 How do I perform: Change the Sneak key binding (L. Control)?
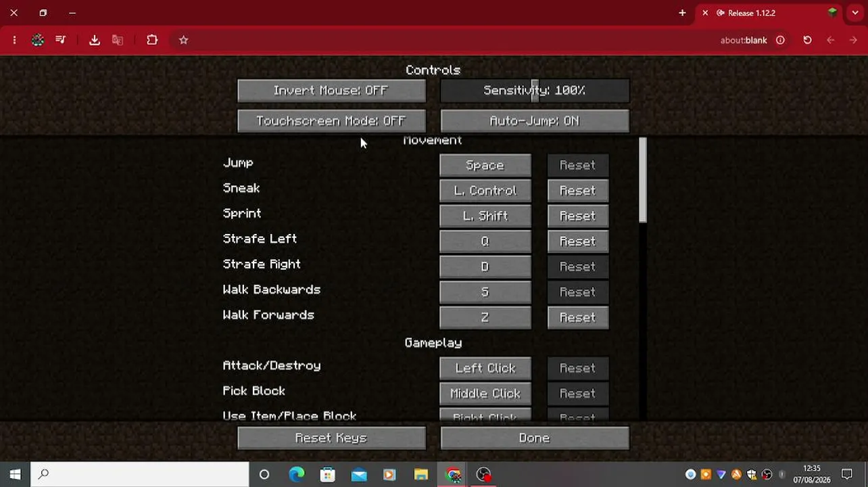click(x=485, y=191)
